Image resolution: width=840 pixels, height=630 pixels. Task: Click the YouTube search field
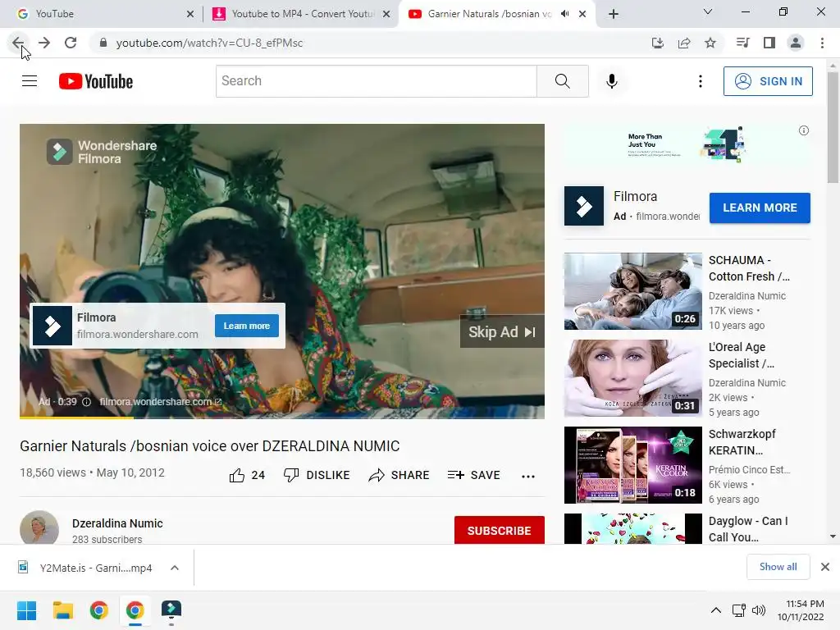[x=376, y=81]
